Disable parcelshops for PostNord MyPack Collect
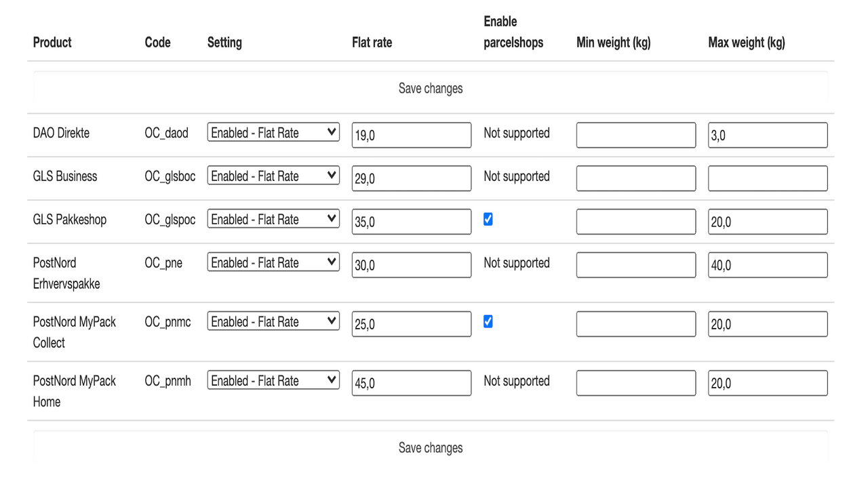 coord(488,322)
